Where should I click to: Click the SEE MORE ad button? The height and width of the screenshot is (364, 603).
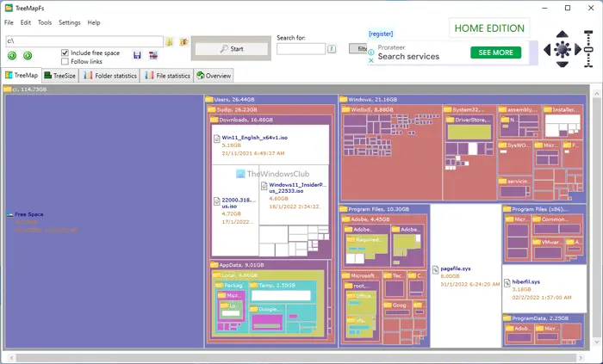tap(495, 52)
